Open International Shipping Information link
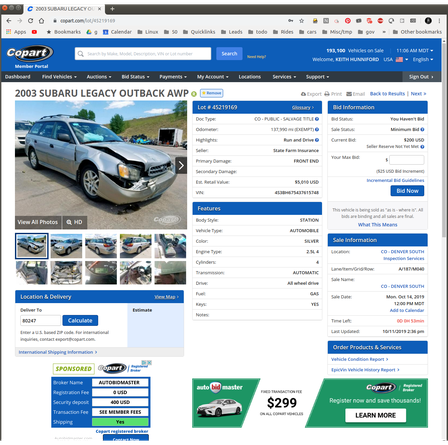This screenshot has width=448, height=445. tap(58, 352)
